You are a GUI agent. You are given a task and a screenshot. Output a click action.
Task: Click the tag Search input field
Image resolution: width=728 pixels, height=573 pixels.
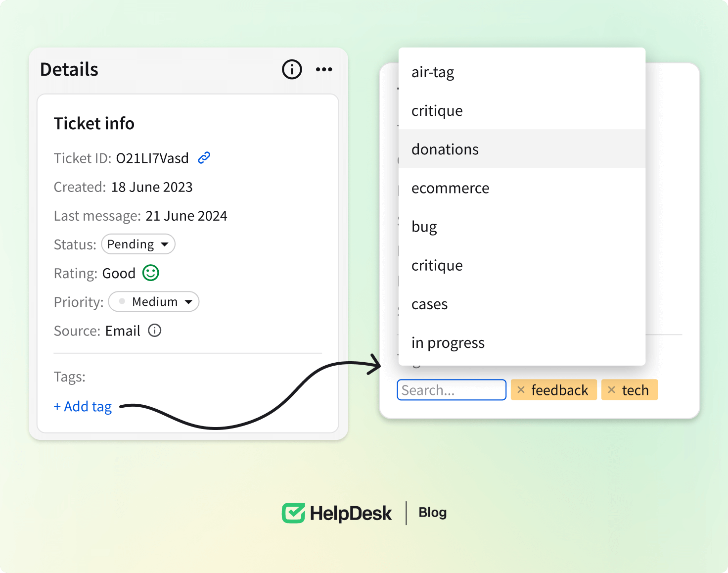pyautogui.click(x=451, y=390)
